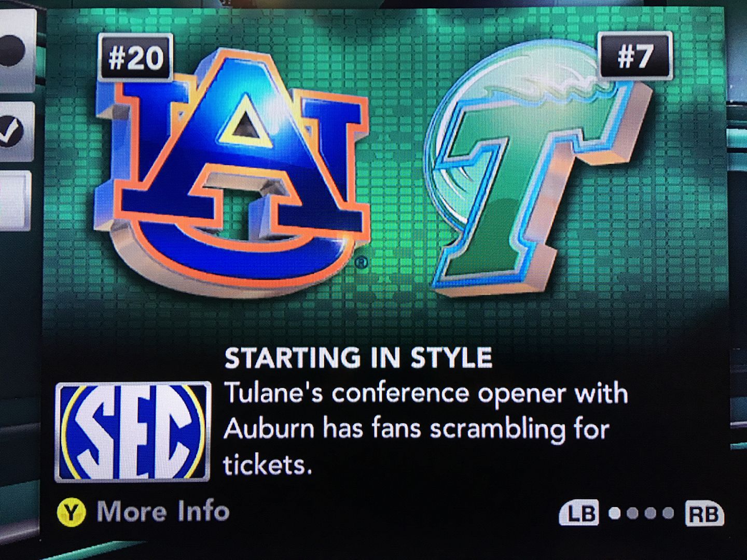747x560 pixels.
Task: Click the Tulane conference opener story text
Action: pos(425,429)
